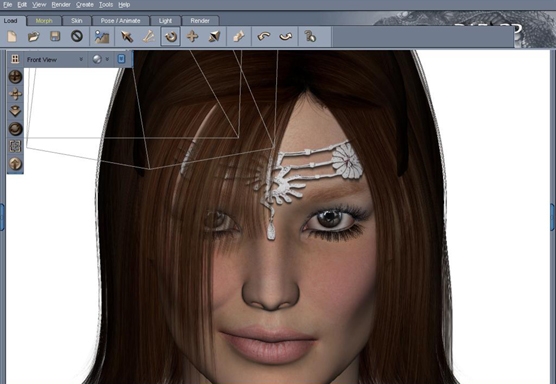556x384 pixels.
Task: Open the draw style sphere dropdown
Action: click(x=101, y=59)
